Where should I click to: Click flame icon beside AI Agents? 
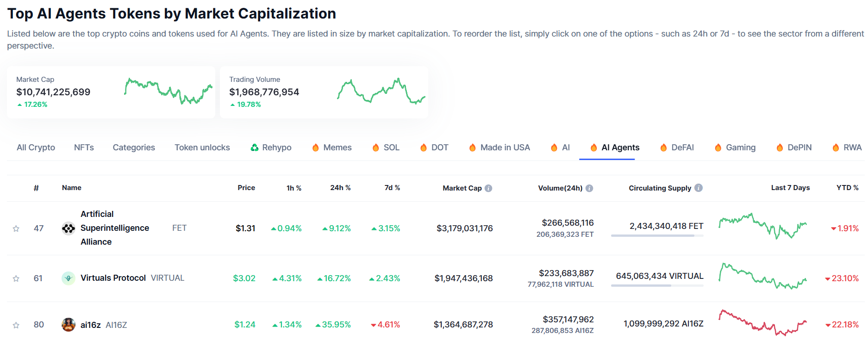(594, 148)
